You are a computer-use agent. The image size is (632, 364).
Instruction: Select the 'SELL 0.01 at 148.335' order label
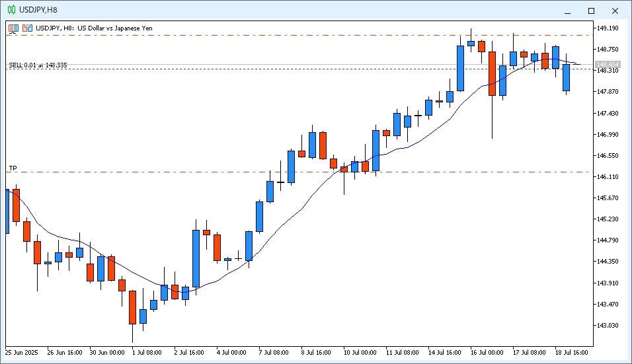38,65
